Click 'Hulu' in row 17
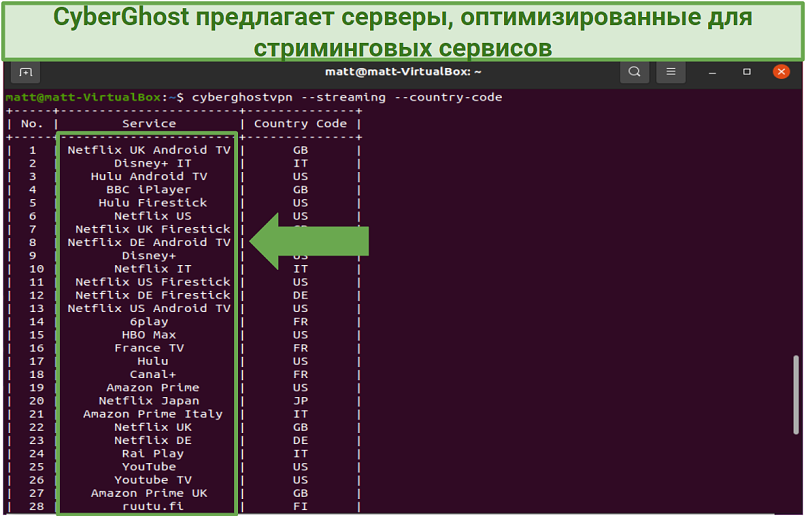The image size is (806, 516). click(x=153, y=361)
